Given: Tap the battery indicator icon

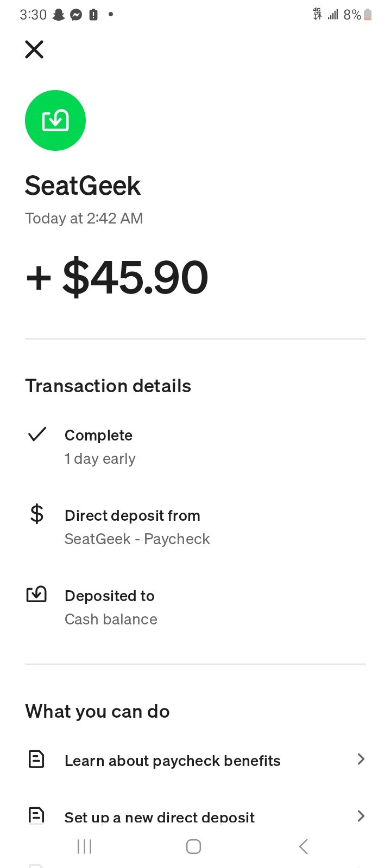Looking at the screenshot, I should click(368, 15).
